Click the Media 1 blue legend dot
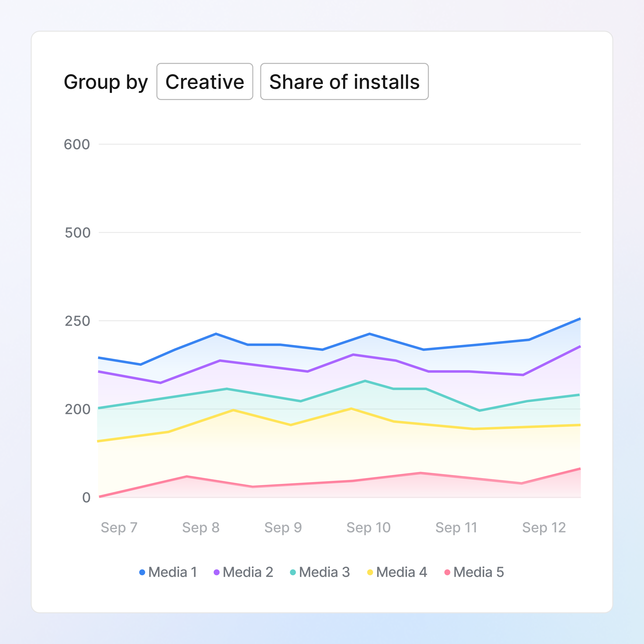The height and width of the screenshot is (644, 644). (x=142, y=572)
